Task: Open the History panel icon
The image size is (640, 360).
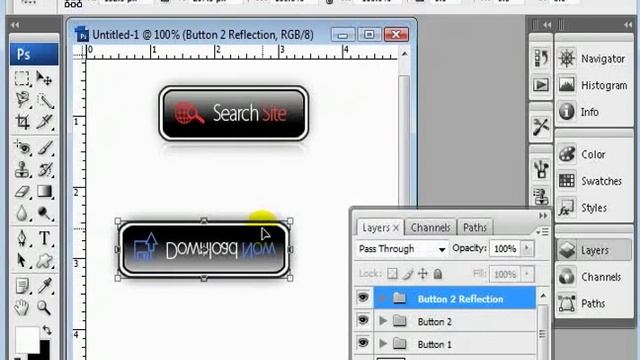Action: [x=541, y=58]
